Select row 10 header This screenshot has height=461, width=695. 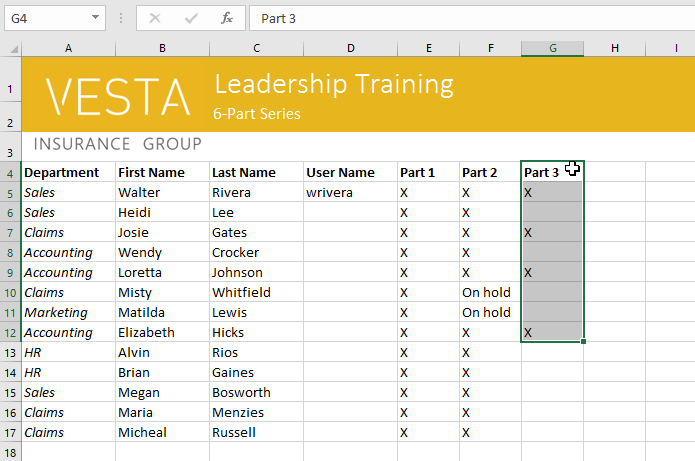[x=10, y=292]
